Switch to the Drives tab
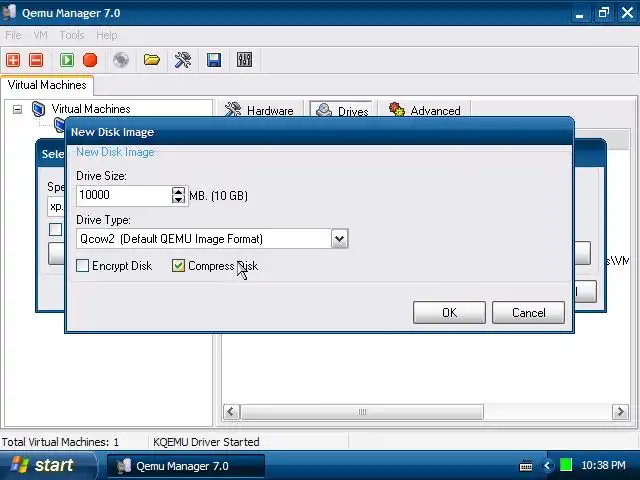Screen dimensions: 640x480 click(x=342, y=110)
